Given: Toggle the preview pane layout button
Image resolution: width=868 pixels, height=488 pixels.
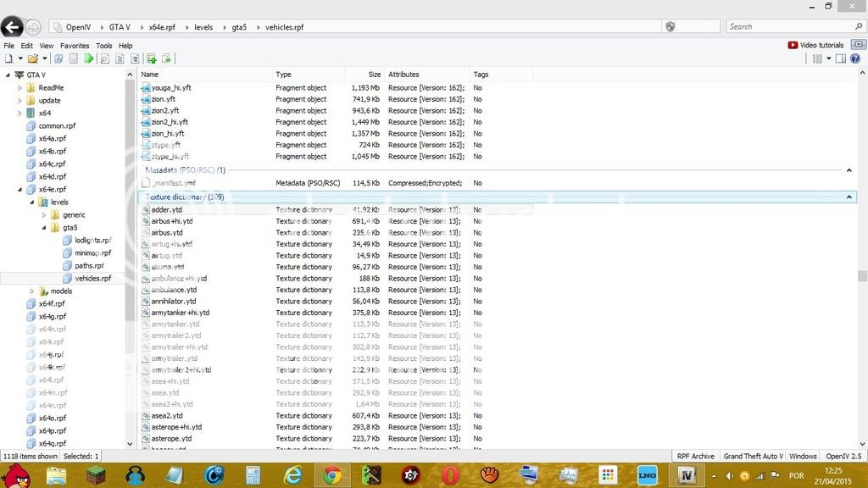Looking at the screenshot, I should tap(840, 58).
